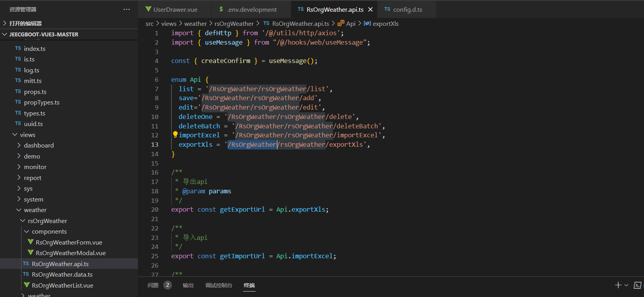This screenshot has height=297, width=644.
Task: Open the terminal launch profile dropdown arrow
Action: click(x=626, y=285)
